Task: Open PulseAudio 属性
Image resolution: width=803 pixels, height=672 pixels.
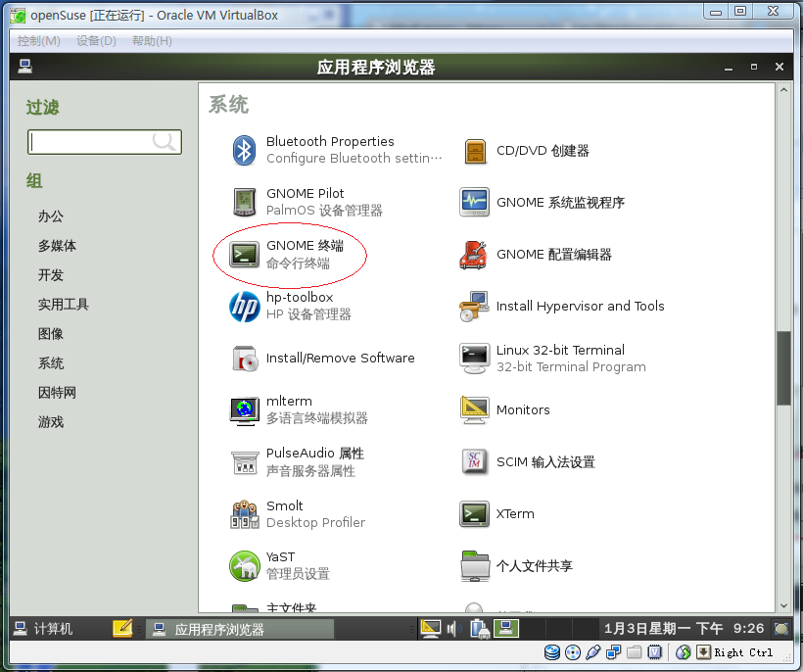Action: click(297, 462)
